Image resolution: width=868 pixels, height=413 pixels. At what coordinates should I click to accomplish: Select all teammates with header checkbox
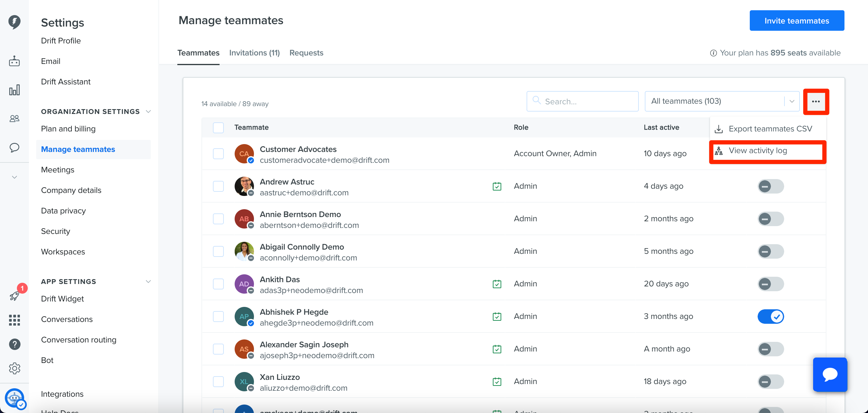click(218, 128)
